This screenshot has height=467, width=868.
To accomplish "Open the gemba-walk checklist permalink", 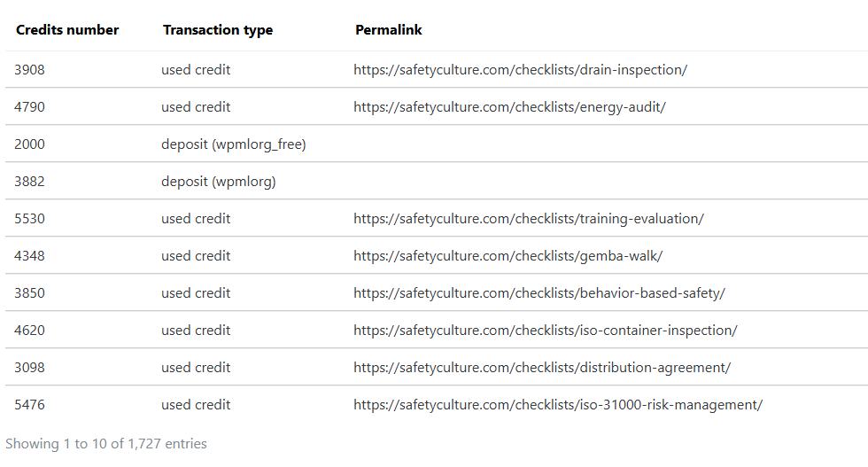I will 508,256.
